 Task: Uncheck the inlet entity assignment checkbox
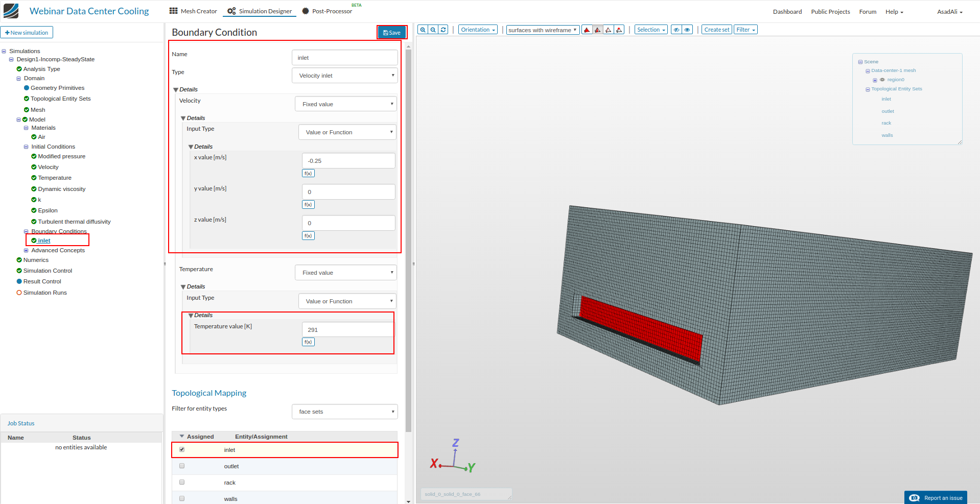(x=182, y=450)
